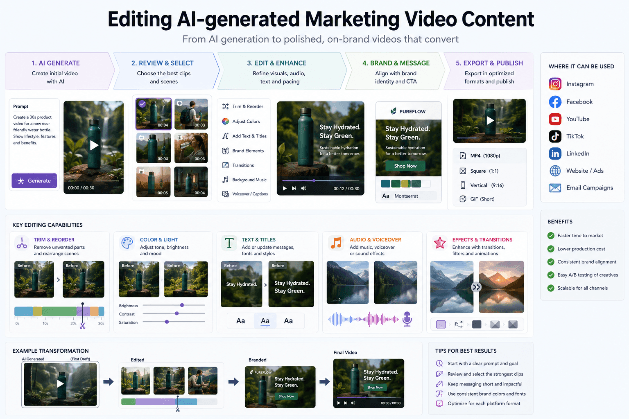Click the Facebook icon
The image size is (629, 419).
[555, 102]
